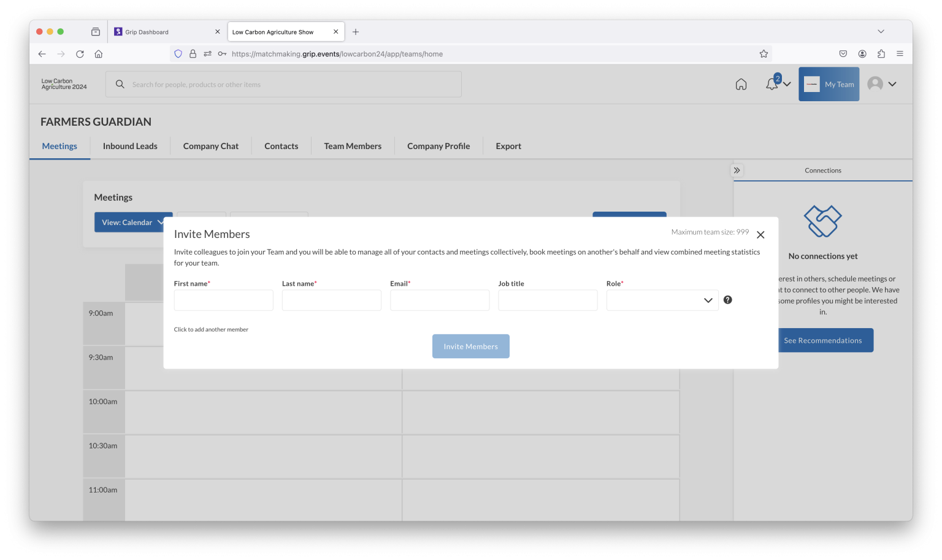Expand the Role dropdown in the invite form

[x=708, y=300]
